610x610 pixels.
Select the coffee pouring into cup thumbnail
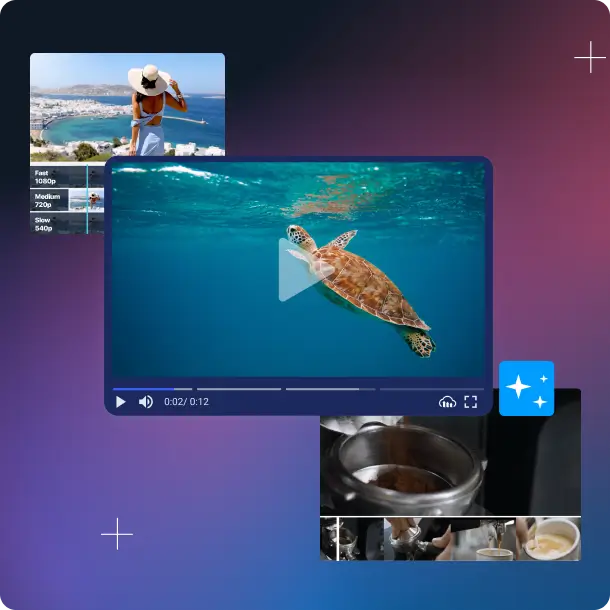[x=484, y=539]
